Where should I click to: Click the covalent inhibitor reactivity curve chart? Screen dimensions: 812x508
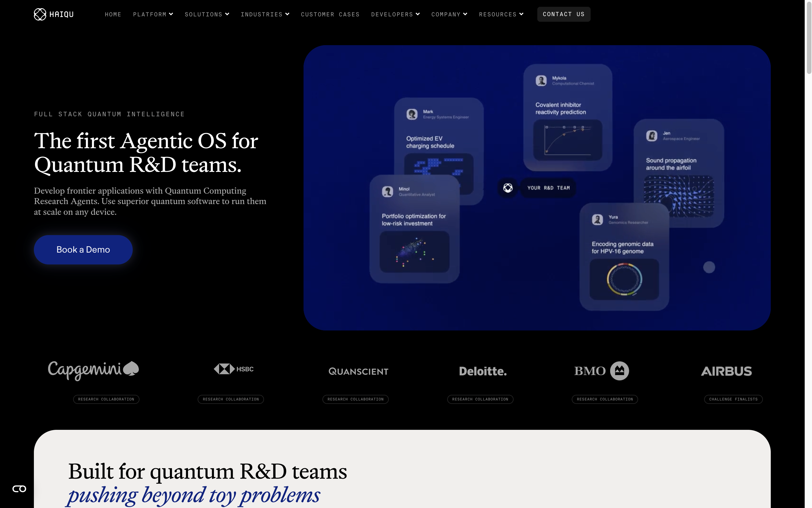[x=568, y=140]
